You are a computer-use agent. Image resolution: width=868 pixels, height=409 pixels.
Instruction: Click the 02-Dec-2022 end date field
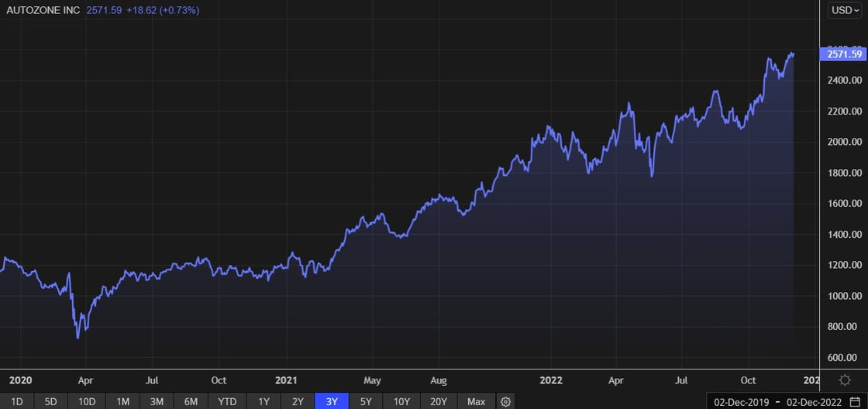(813, 402)
